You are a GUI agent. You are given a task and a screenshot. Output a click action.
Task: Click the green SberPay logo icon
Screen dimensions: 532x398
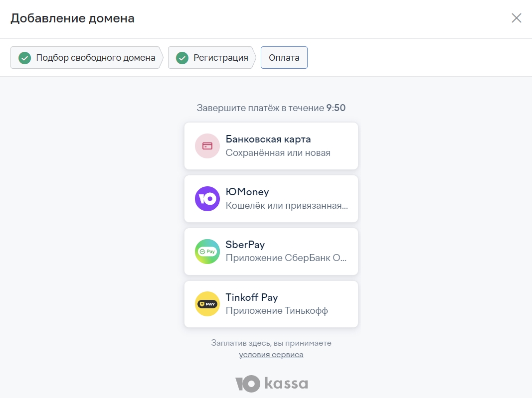pos(207,252)
